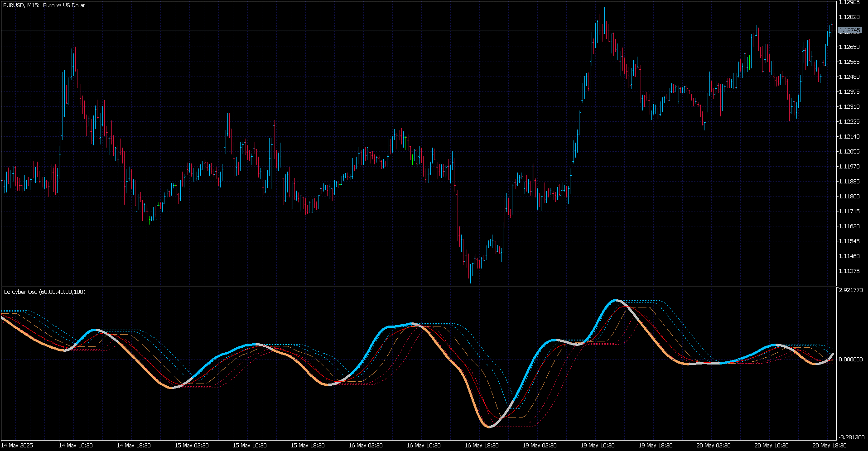Click the divider above the oscillator subwindow
868x451 pixels.
(418, 286)
